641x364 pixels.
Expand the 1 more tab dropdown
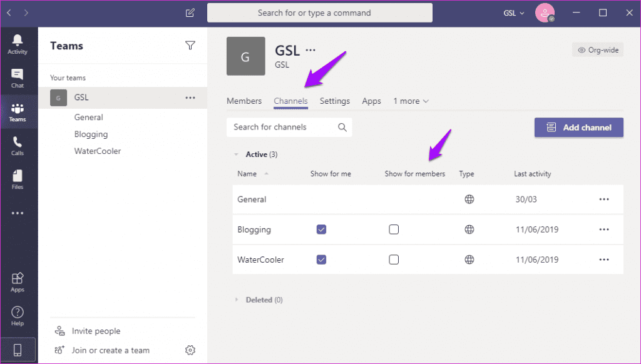click(411, 101)
